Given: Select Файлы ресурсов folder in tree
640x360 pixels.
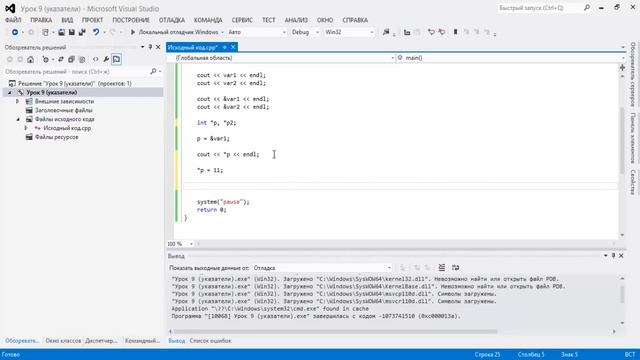Looking at the screenshot, I should 56,137.
